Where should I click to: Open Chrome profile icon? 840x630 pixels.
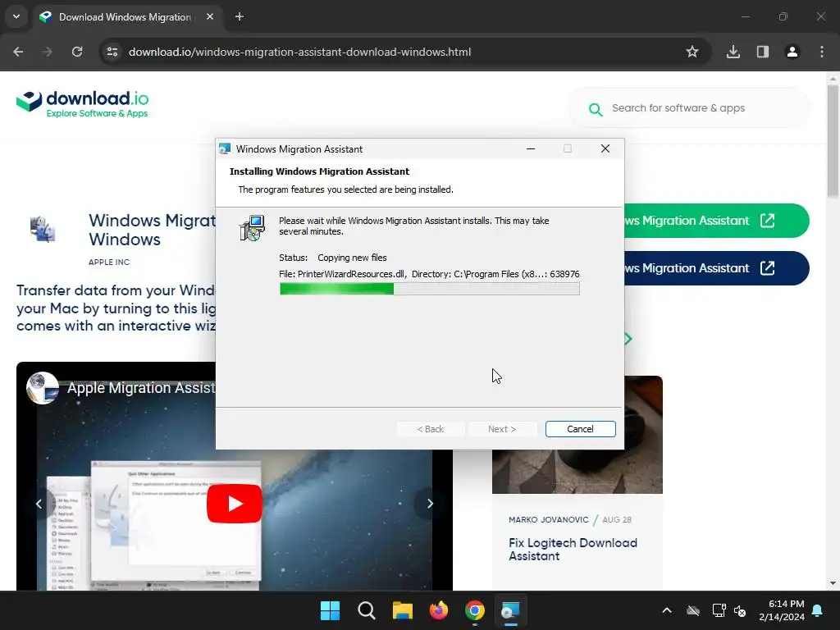(x=792, y=52)
